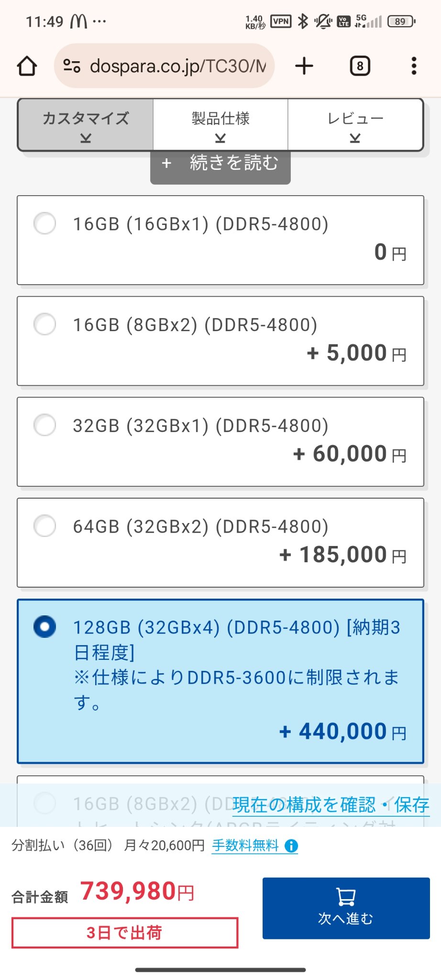Select the 16GB (16GBx1) DDR5-4800 radio option
441x980 pixels.
point(45,223)
